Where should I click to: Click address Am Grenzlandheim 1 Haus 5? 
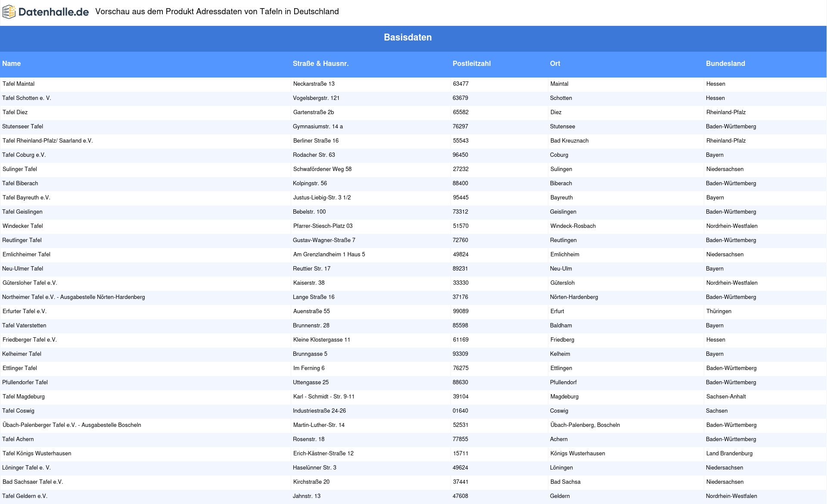(329, 255)
